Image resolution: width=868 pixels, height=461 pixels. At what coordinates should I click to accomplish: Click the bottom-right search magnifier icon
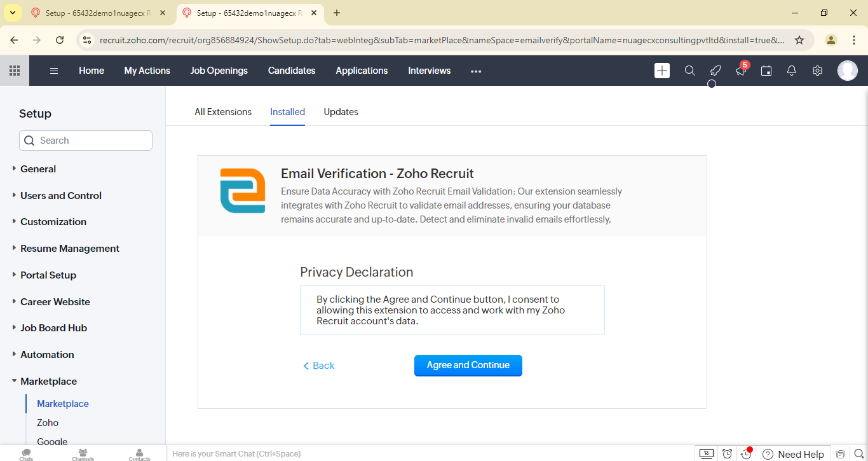click(858, 454)
